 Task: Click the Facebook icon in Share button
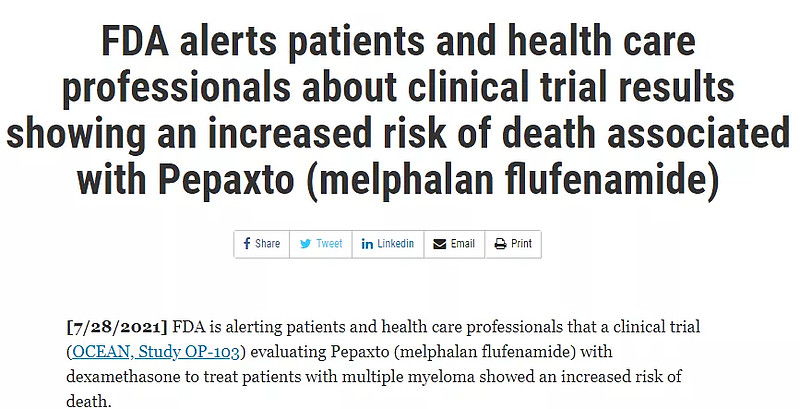(x=246, y=244)
